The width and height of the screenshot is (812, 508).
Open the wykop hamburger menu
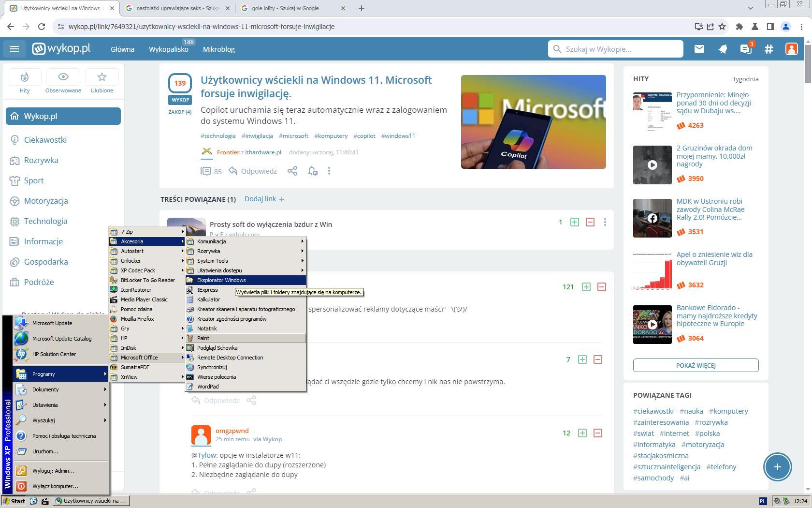pos(14,49)
